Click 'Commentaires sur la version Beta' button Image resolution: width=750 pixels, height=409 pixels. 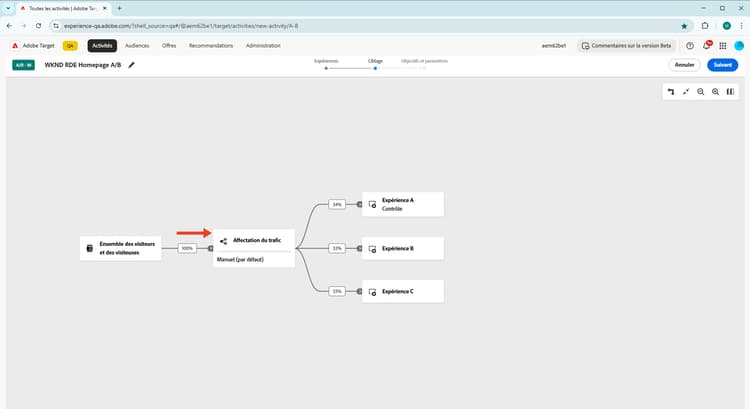coord(626,45)
